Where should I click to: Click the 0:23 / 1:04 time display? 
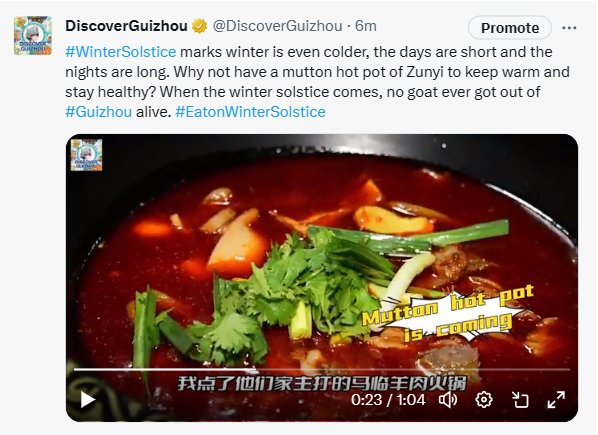point(388,400)
